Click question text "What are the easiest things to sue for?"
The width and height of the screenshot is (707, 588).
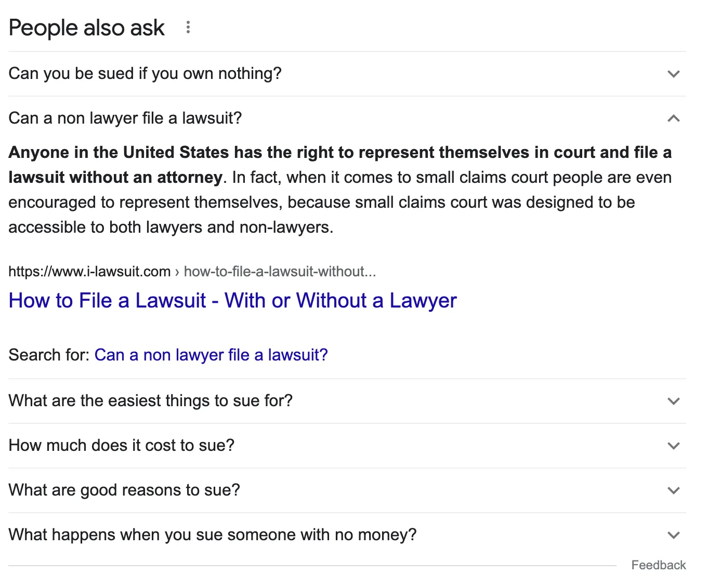click(151, 401)
